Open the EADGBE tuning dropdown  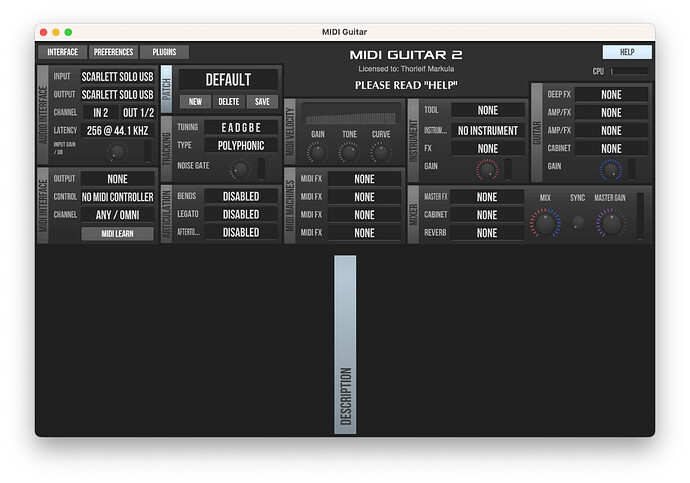241,128
